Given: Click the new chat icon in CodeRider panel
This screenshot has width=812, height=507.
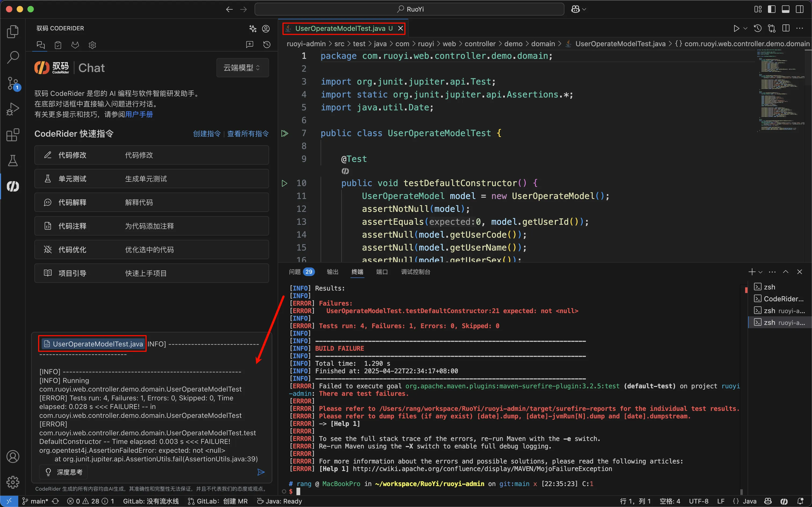Looking at the screenshot, I should click(250, 45).
